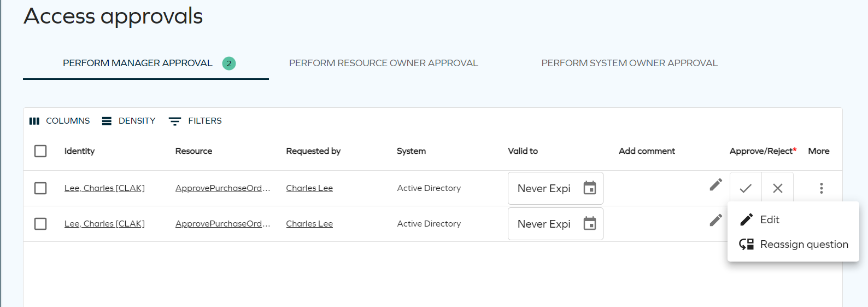Screen dimensions: 868x307
Task: Click the reject X in first row
Action: (778, 188)
